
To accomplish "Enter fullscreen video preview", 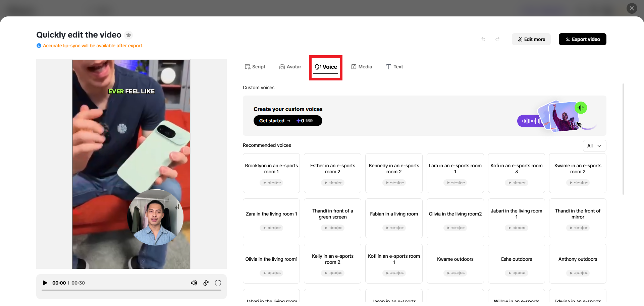I will click(x=218, y=283).
